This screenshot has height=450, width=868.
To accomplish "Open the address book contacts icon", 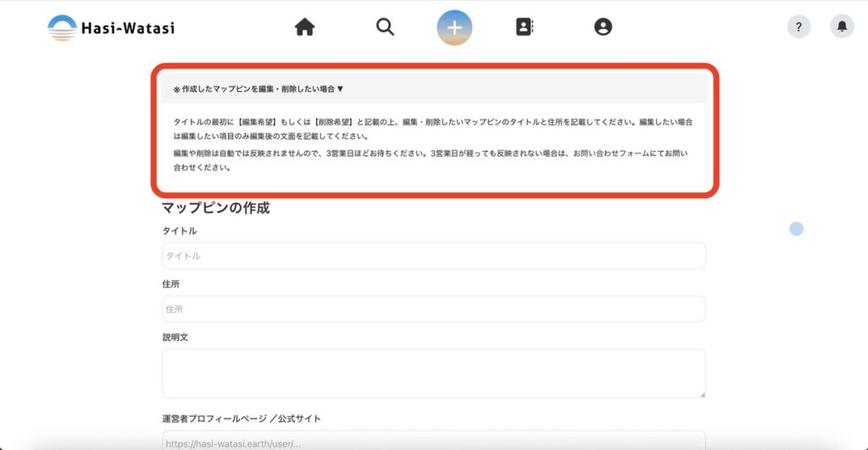I will click(525, 27).
